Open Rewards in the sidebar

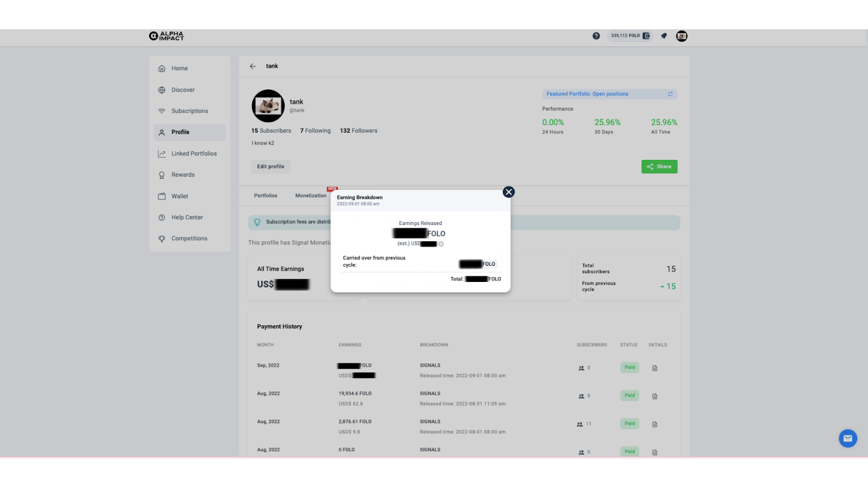[x=189, y=175]
